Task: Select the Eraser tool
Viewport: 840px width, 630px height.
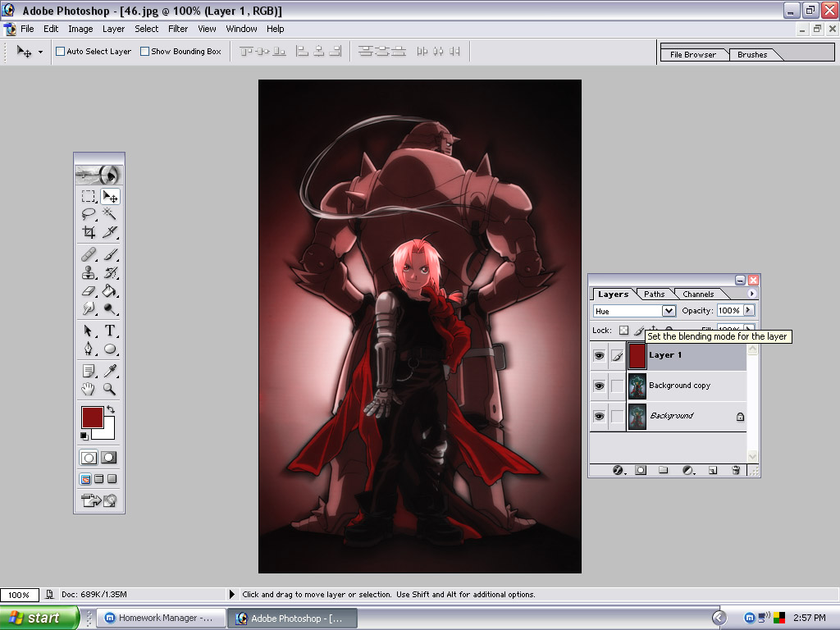Action: [x=89, y=291]
